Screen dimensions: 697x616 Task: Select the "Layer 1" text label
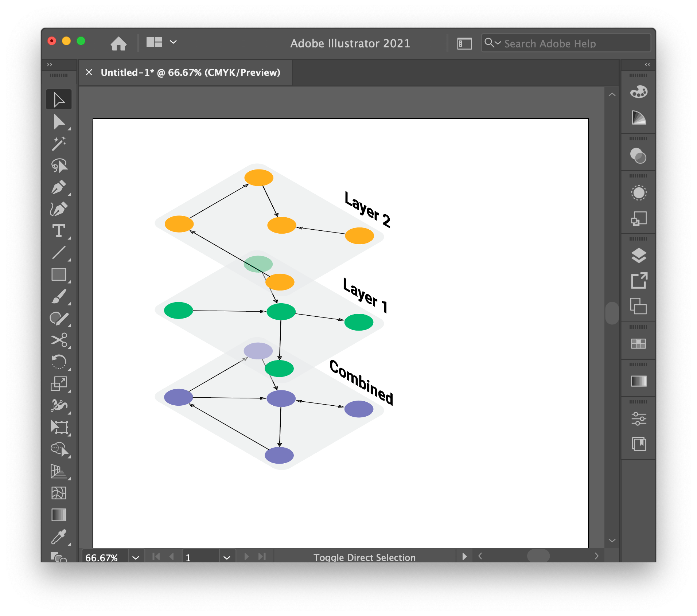pos(366,296)
